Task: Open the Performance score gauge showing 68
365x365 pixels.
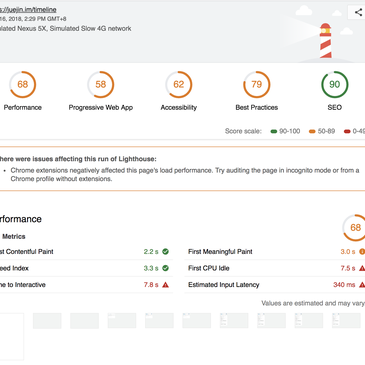Action: (x=23, y=84)
